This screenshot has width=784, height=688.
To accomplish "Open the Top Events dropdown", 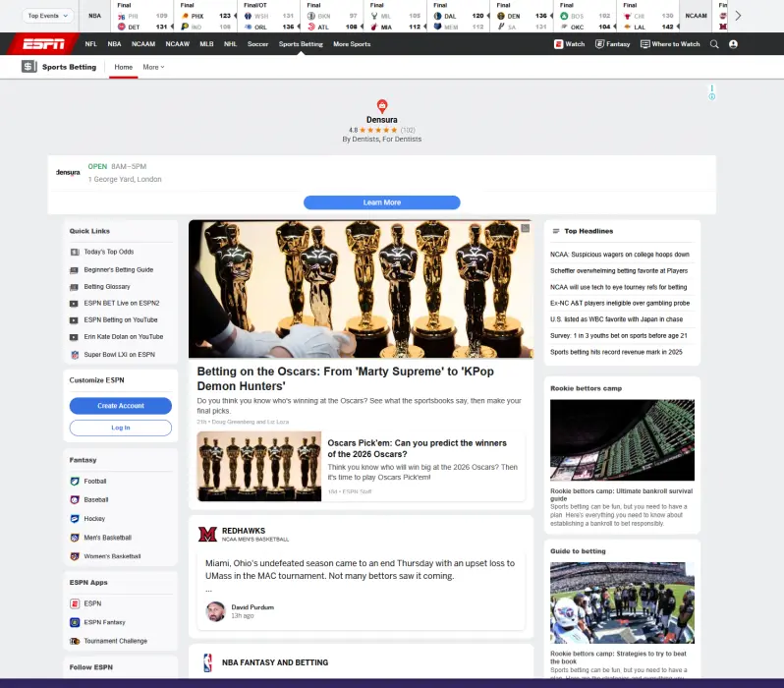I will click(47, 16).
